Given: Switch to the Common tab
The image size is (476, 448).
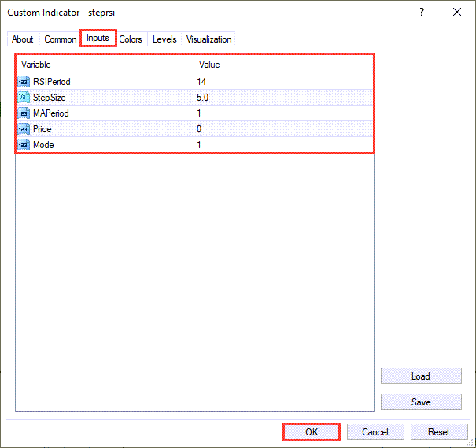Looking at the screenshot, I should tap(60, 39).
